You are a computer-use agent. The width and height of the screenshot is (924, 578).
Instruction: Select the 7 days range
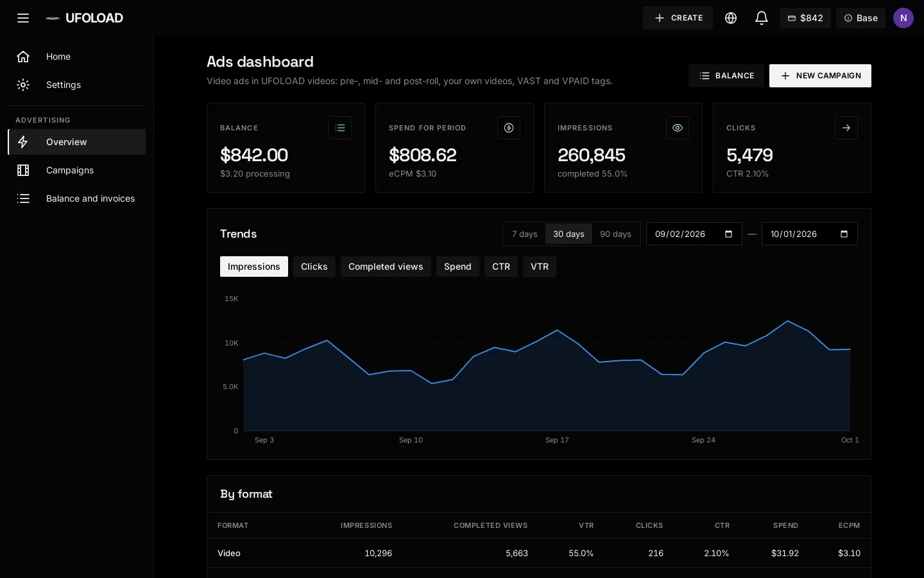524,234
